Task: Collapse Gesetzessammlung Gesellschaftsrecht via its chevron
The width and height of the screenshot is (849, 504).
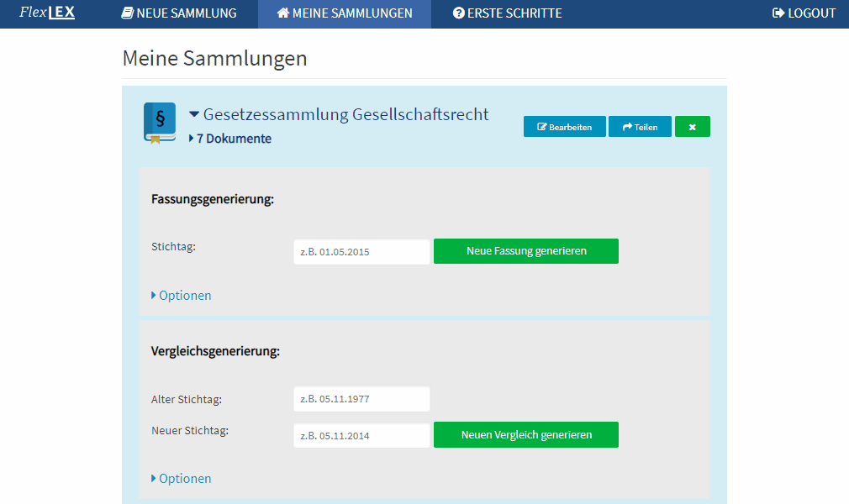Action: tap(194, 114)
